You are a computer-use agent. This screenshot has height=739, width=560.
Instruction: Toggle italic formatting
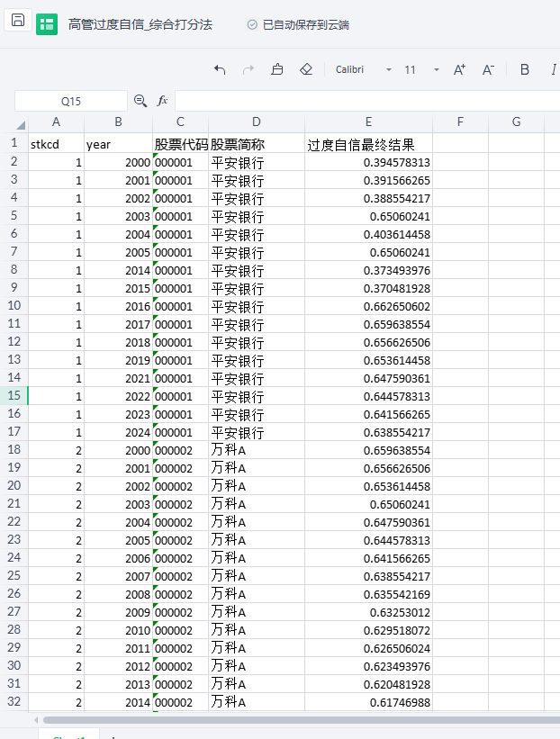554,69
